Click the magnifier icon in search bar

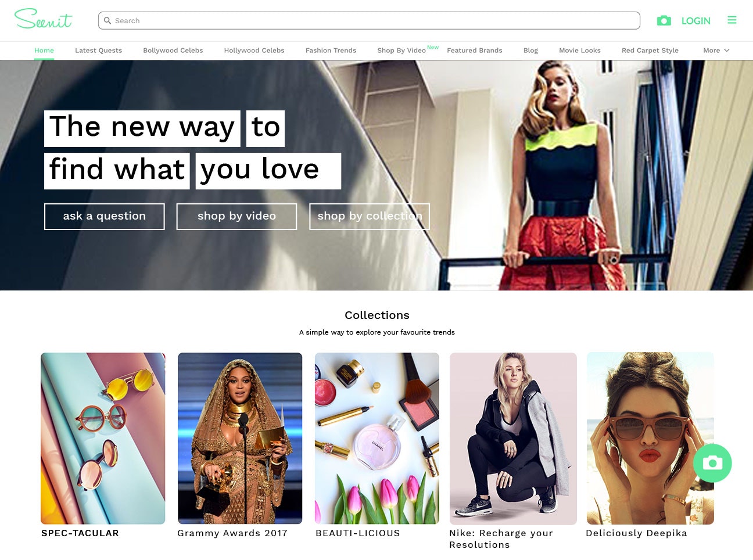coord(107,20)
